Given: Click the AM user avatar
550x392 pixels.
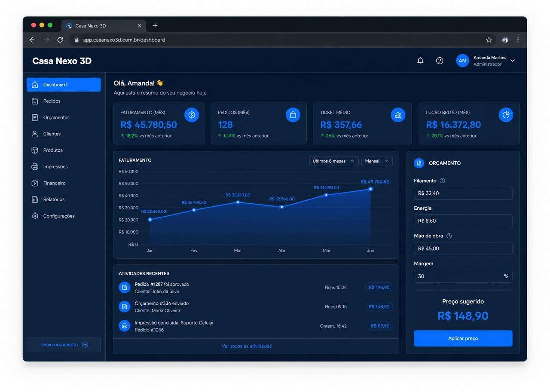Looking at the screenshot, I should pos(462,61).
